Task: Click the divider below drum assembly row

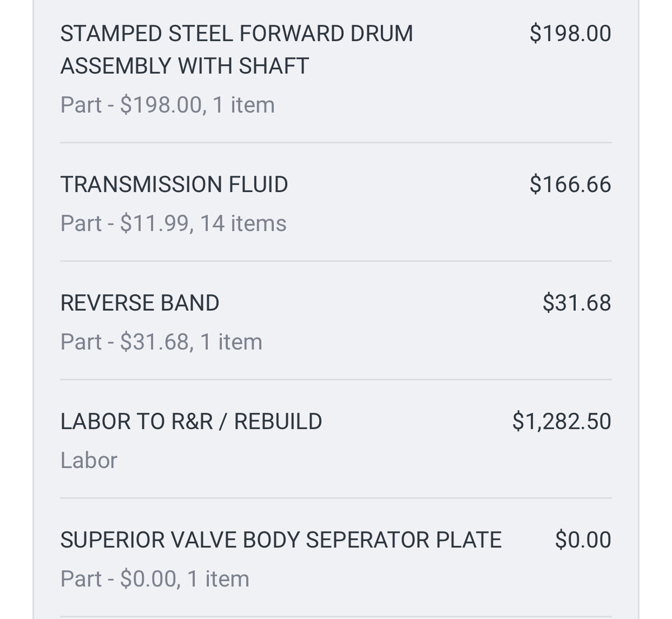Action: point(336,143)
